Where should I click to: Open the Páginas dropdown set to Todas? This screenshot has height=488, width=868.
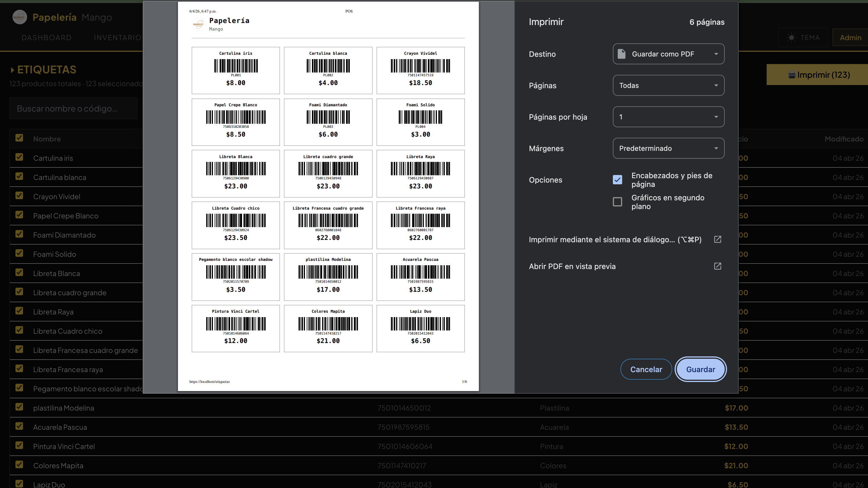(x=668, y=86)
